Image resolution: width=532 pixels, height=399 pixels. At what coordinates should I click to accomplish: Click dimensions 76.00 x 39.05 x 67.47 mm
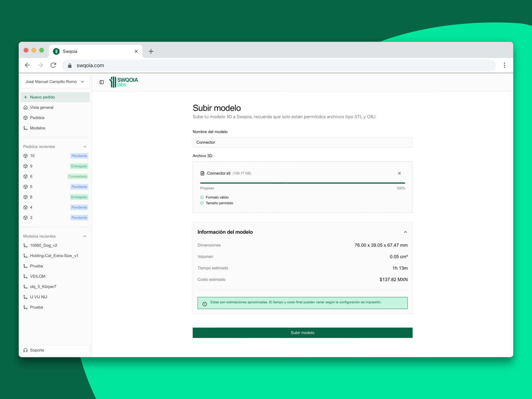click(x=381, y=245)
